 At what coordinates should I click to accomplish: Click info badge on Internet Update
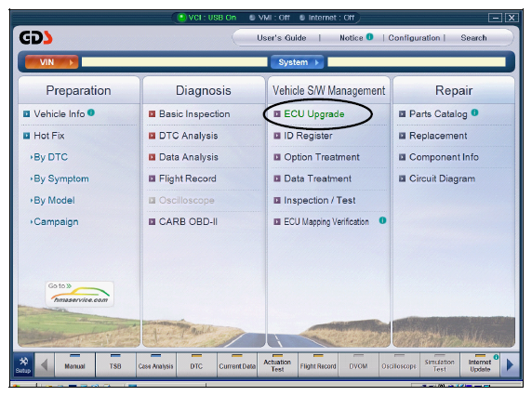(x=496, y=357)
